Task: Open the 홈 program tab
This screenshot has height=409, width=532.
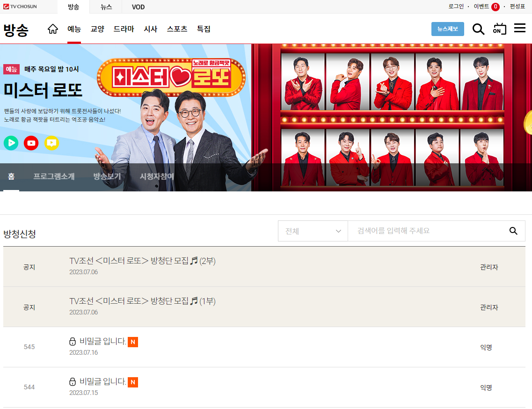Action: tap(11, 176)
